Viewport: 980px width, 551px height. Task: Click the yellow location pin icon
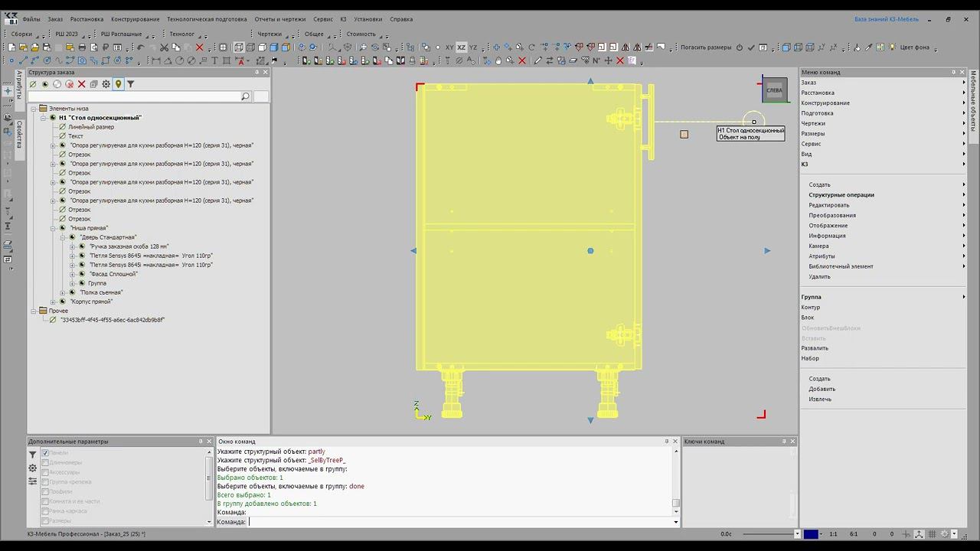coord(118,84)
